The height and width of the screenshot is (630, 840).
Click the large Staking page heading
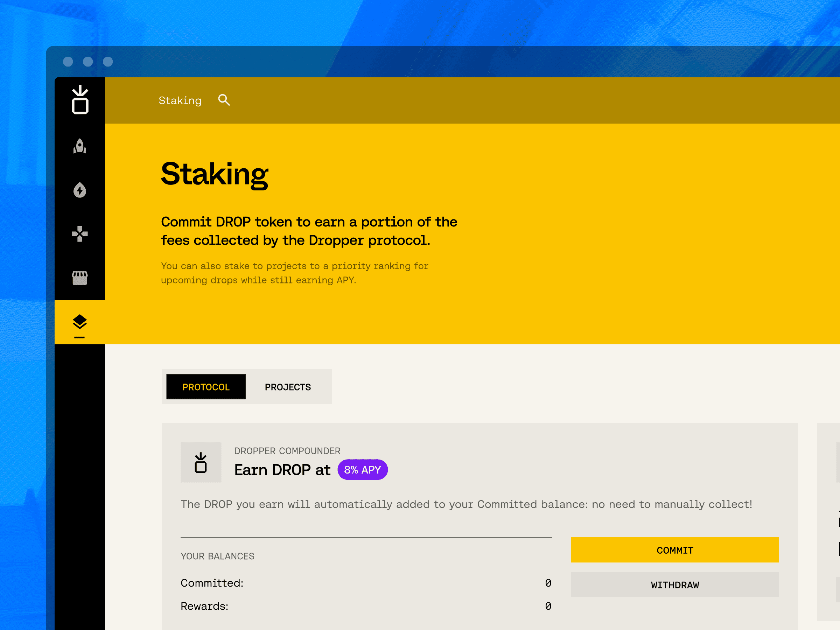click(215, 174)
